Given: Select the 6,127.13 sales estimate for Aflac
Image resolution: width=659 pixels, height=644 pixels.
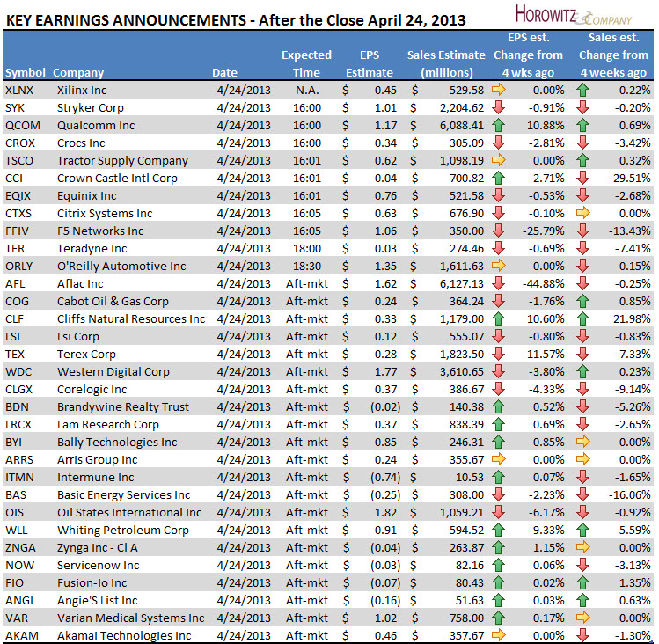Looking at the screenshot, I should 461,284.
